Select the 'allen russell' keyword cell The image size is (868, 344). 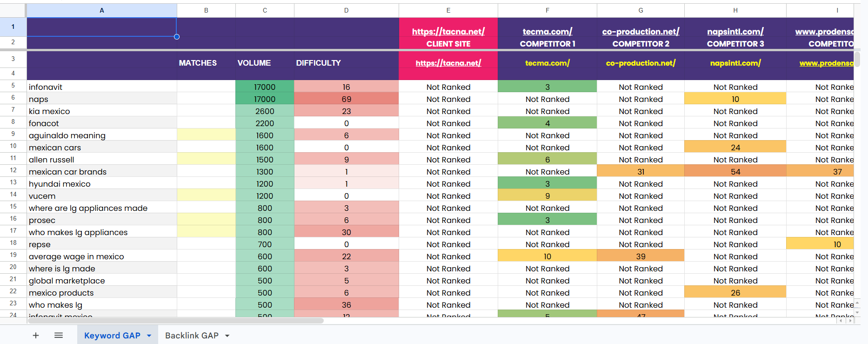click(x=102, y=159)
